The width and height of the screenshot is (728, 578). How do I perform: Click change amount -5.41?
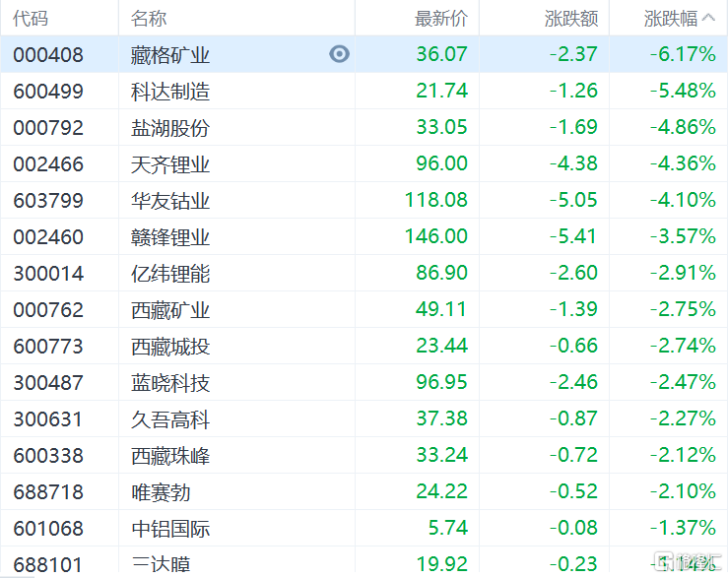pyautogui.click(x=573, y=236)
